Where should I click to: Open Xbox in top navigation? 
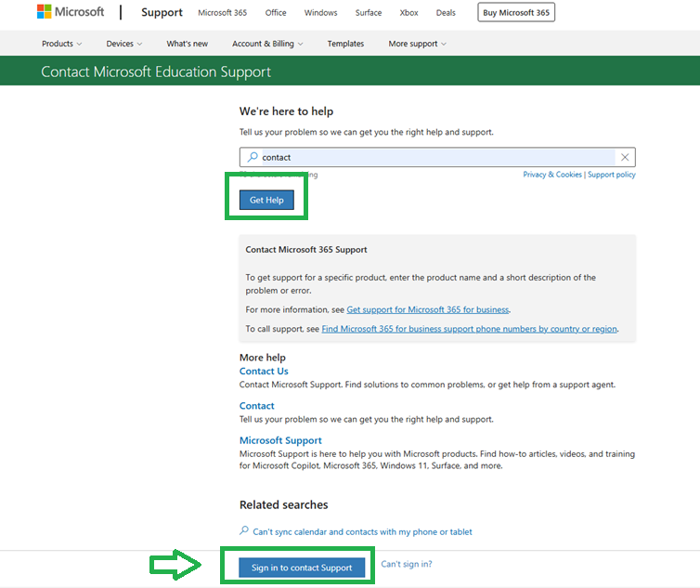408,13
